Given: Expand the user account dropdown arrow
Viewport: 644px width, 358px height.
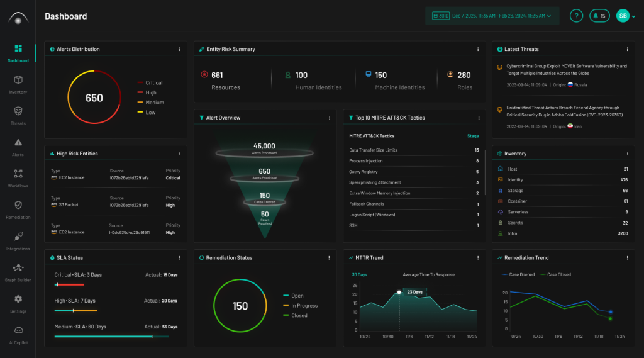Looking at the screenshot, I should pyautogui.click(x=633, y=16).
